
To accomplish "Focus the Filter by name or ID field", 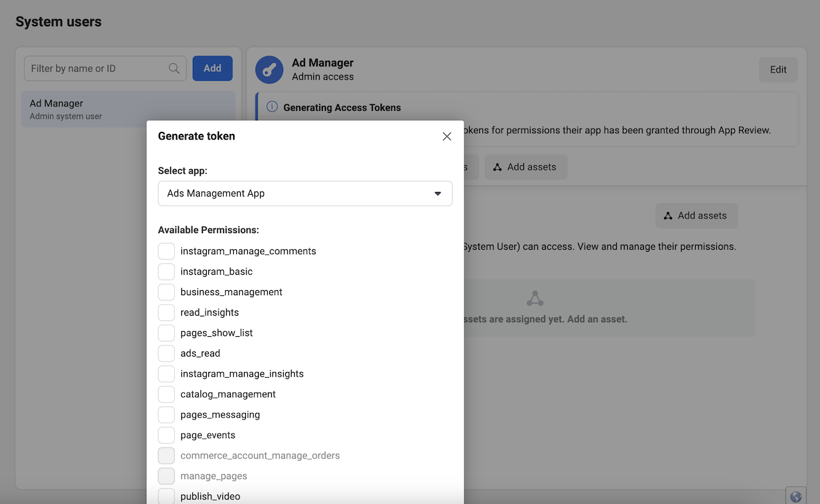I will pos(105,69).
